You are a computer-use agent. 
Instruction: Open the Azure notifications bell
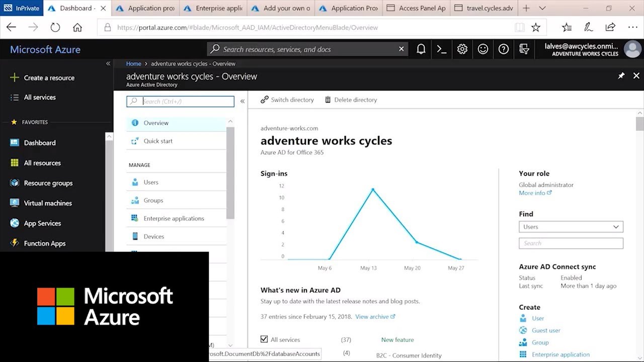pos(421,49)
